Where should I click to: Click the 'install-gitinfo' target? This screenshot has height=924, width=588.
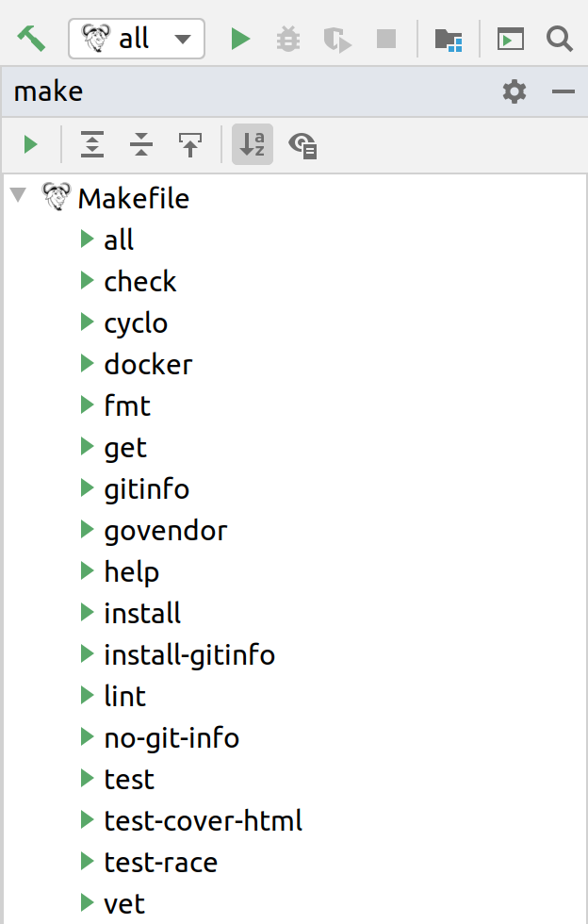click(x=188, y=654)
